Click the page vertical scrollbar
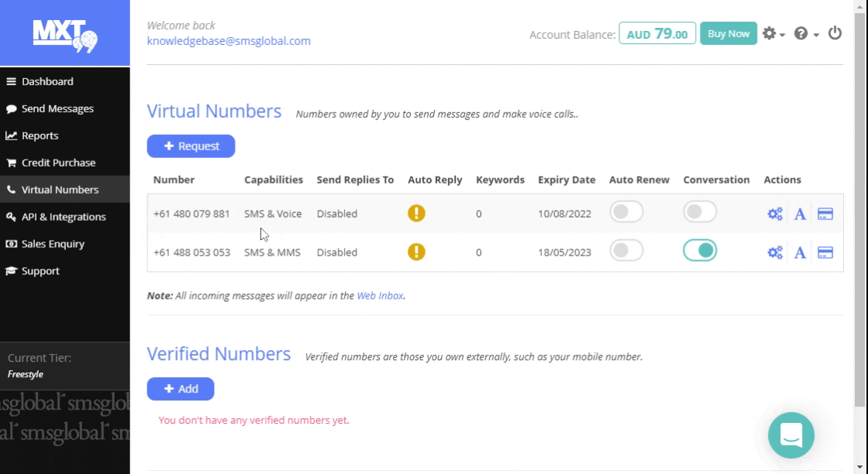 [x=861, y=232]
